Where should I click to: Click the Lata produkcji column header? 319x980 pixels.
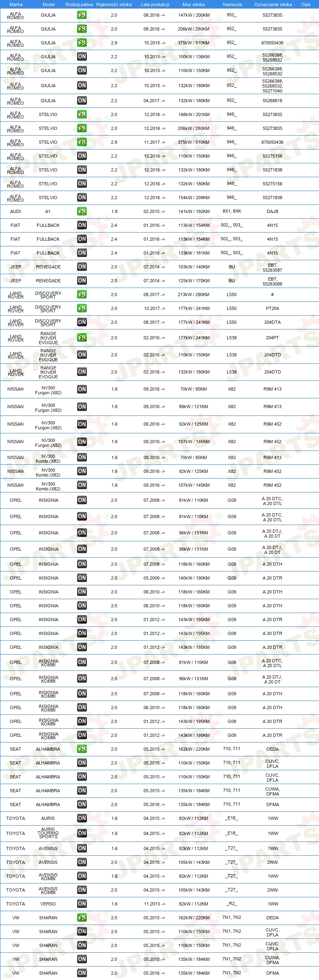coord(155,4)
